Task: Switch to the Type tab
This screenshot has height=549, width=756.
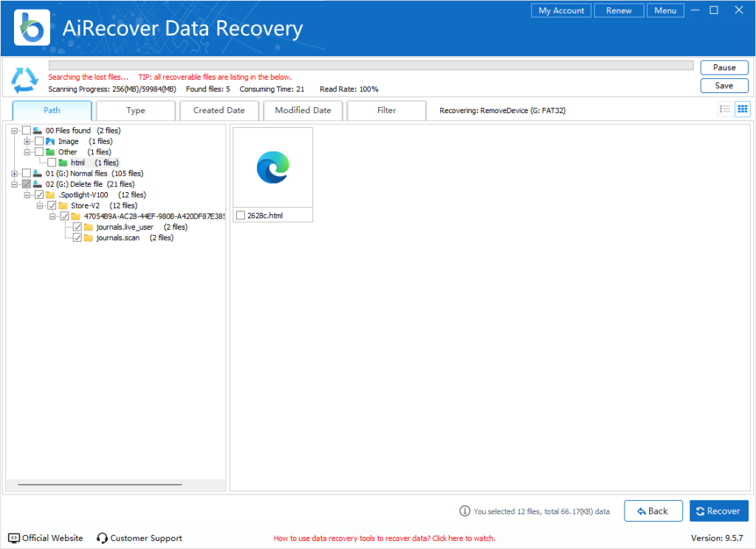Action: click(136, 111)
